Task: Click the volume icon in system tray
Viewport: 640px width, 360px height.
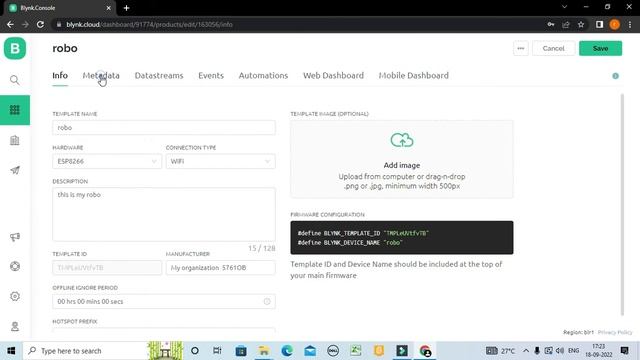Action: pyautogui.click(x=560, y=351)
